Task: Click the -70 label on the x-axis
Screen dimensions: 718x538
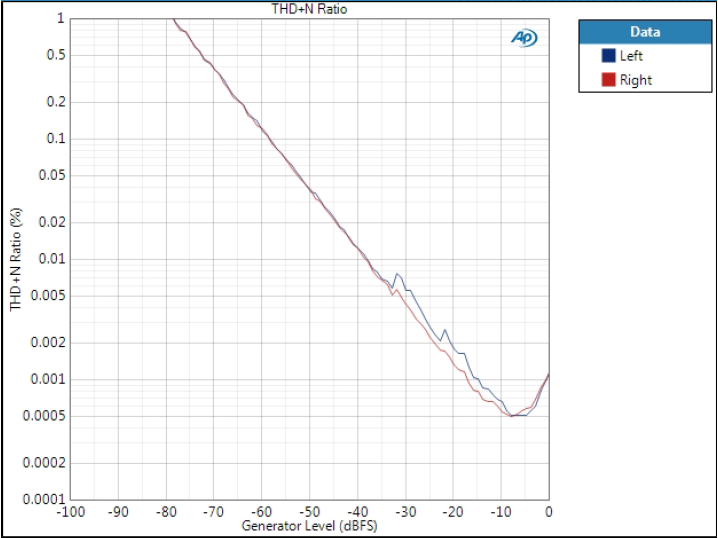Action: pos(214,511)
